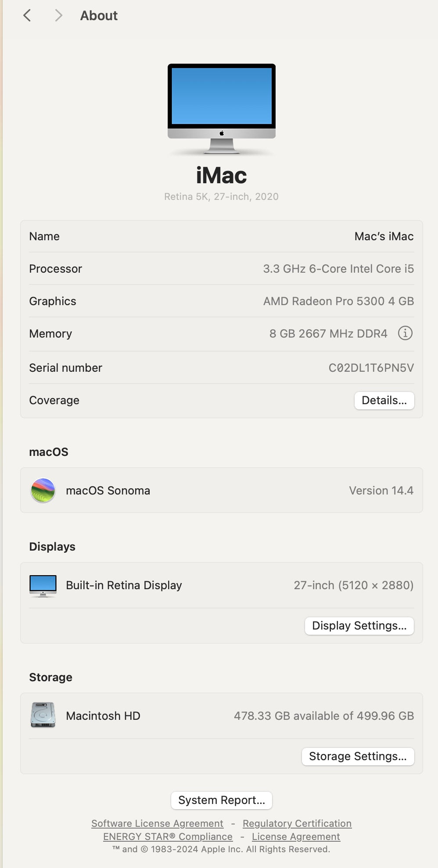Click the Processor row value
The height and width of the screenshot is (868, 438).
coord(338,269)
